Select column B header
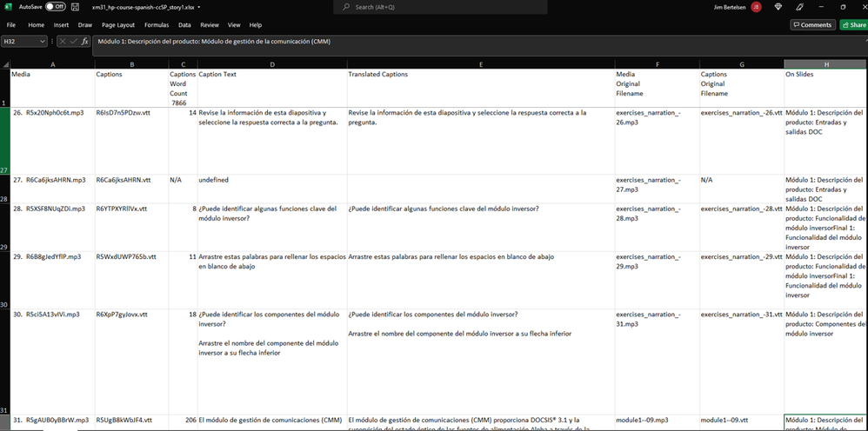The image size is (868, 431). 131,64
